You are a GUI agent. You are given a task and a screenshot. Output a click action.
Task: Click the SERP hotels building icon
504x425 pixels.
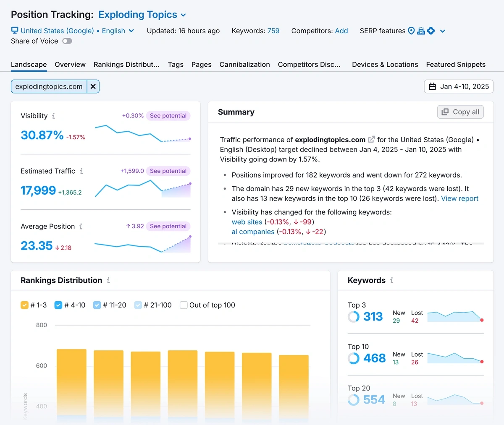(x=421, y=31)
